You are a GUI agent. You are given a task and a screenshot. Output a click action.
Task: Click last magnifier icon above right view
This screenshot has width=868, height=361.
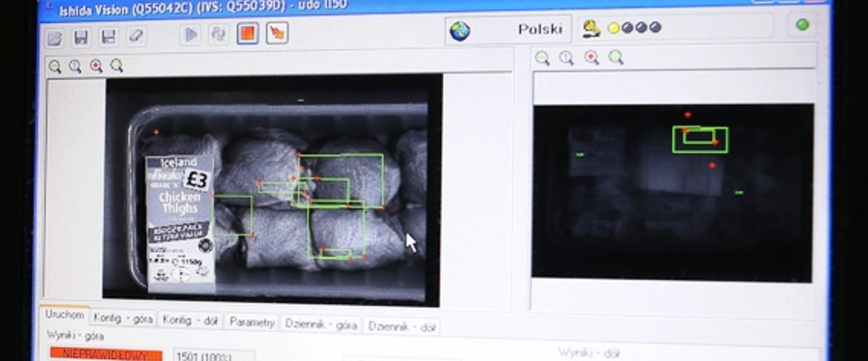pos(616,58)
